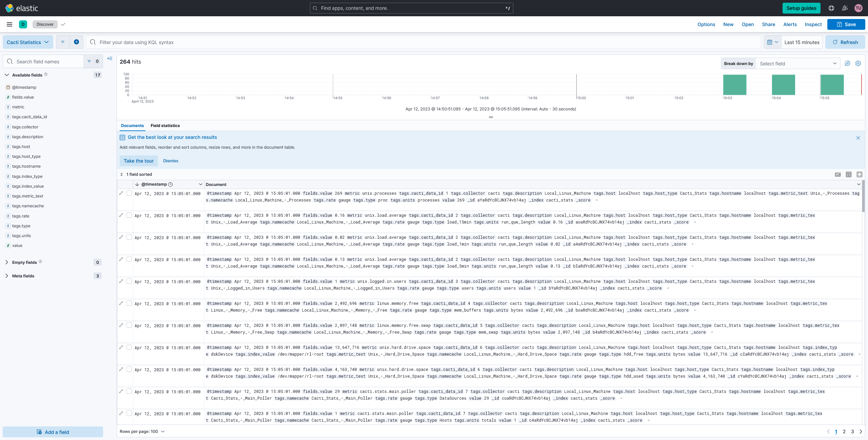Switch to the Field statistics tab

point(165,126)
